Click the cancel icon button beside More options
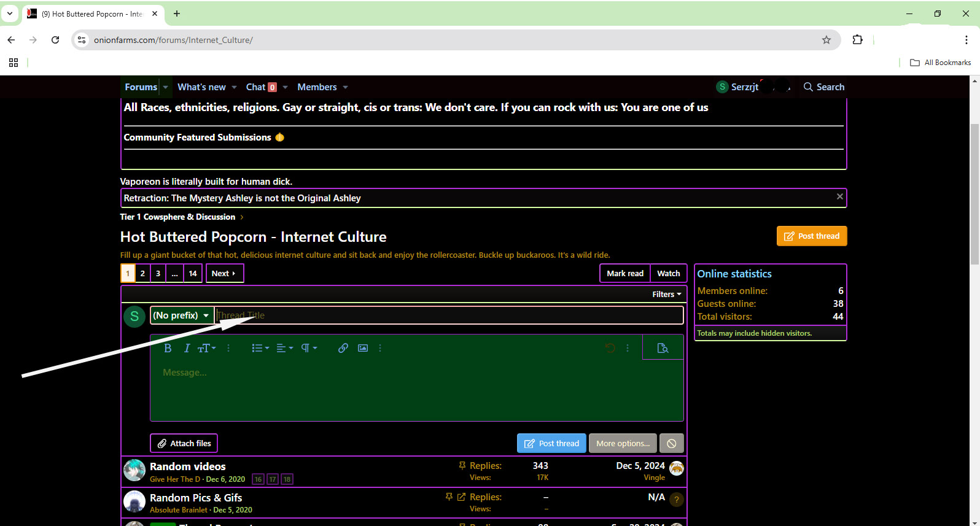Screen dimensions: 980x526 [671, 443]
